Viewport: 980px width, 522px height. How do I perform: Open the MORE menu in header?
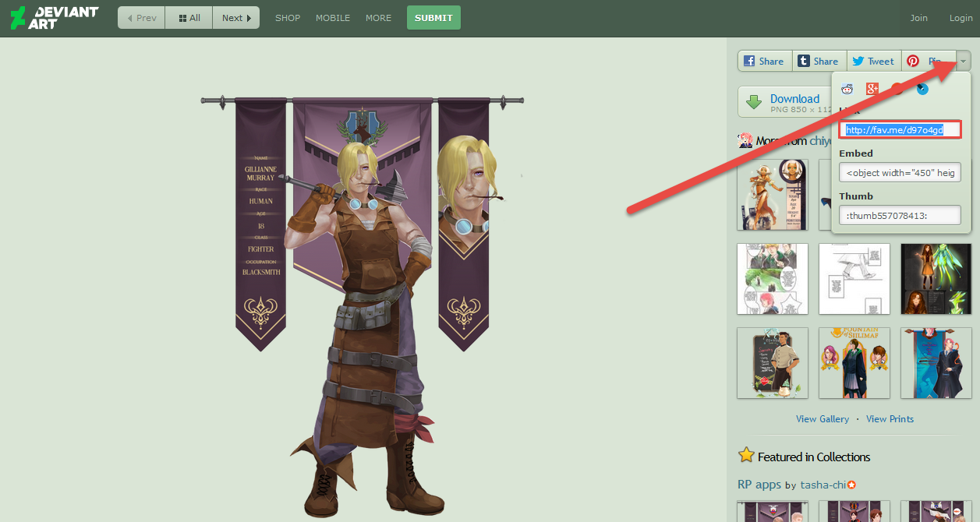tap(379, 18)
